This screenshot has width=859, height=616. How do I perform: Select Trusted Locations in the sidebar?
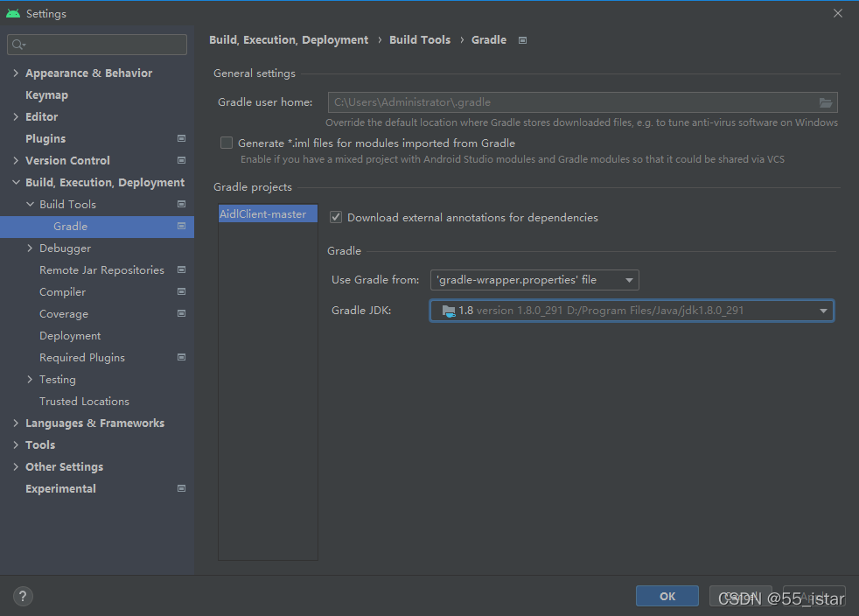point(84,401)
